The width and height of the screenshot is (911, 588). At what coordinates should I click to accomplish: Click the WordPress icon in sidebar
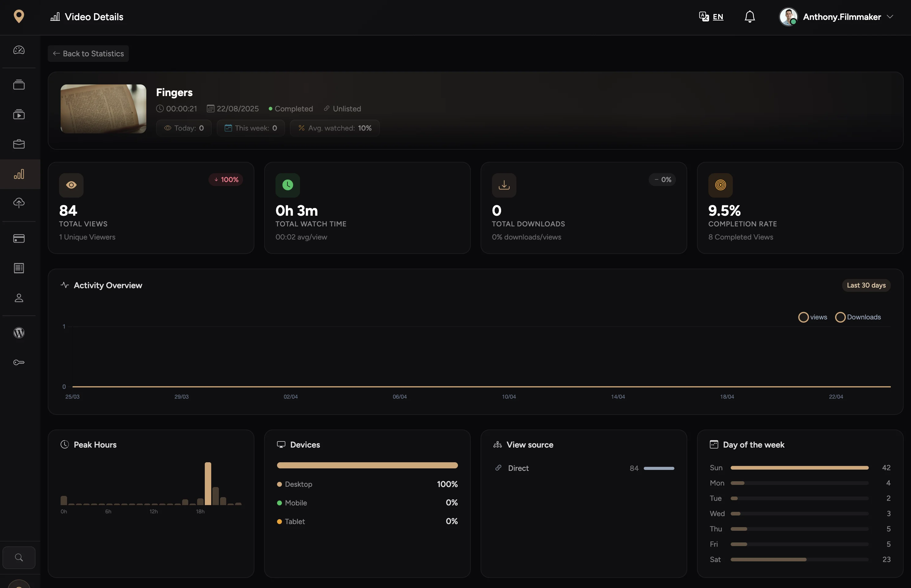[x=19, y=333]
